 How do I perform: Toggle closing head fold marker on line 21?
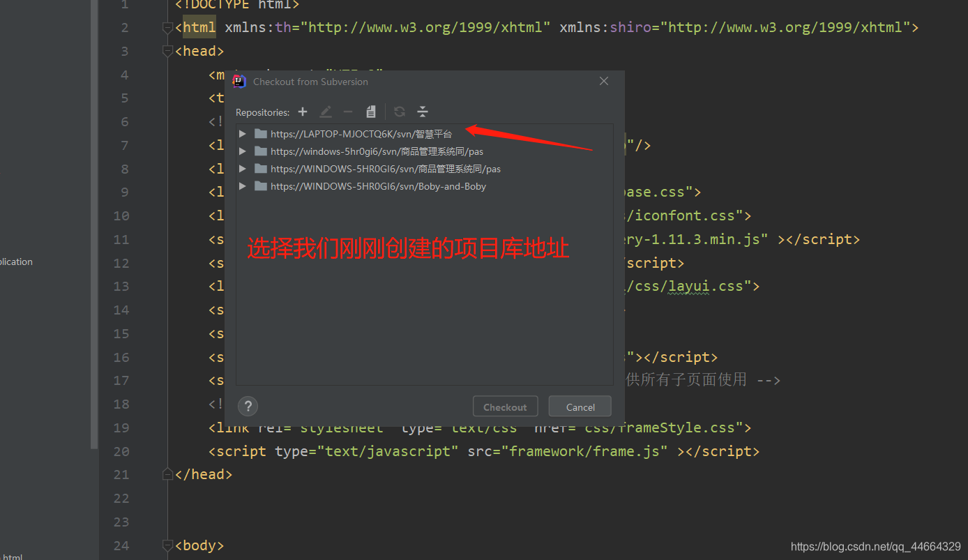167,474
